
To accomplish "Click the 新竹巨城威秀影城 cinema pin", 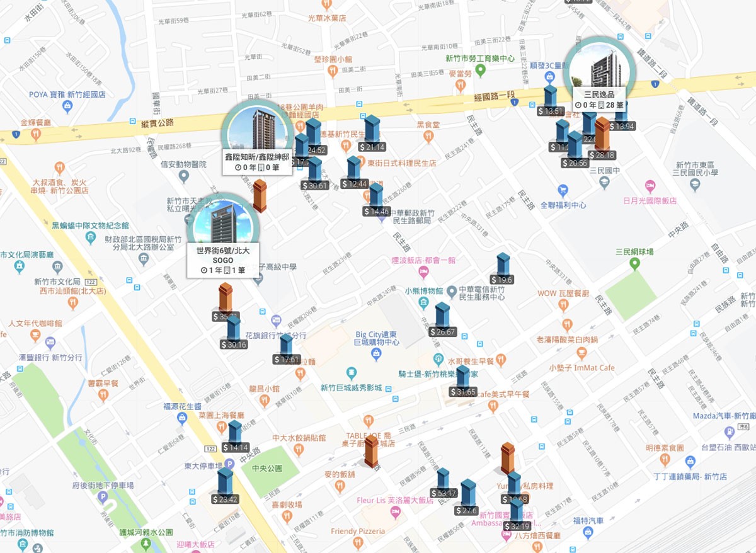I will 352,373.
